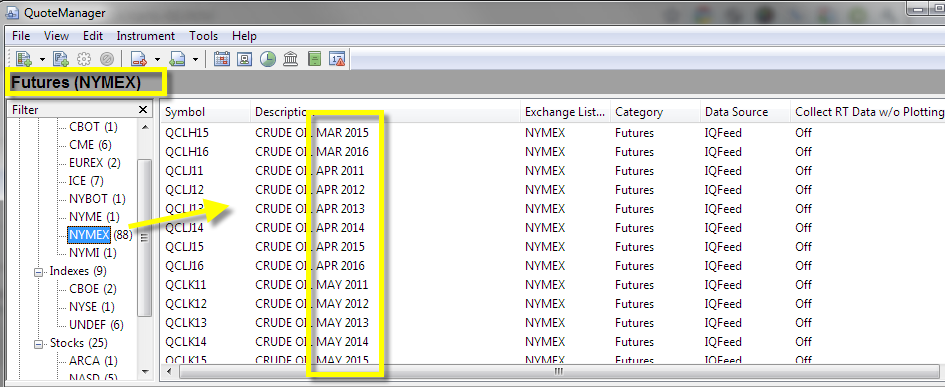This screenshot has width=945, height=387.
Task: Click the green book toolbar icon
Action: click(314, 58)
